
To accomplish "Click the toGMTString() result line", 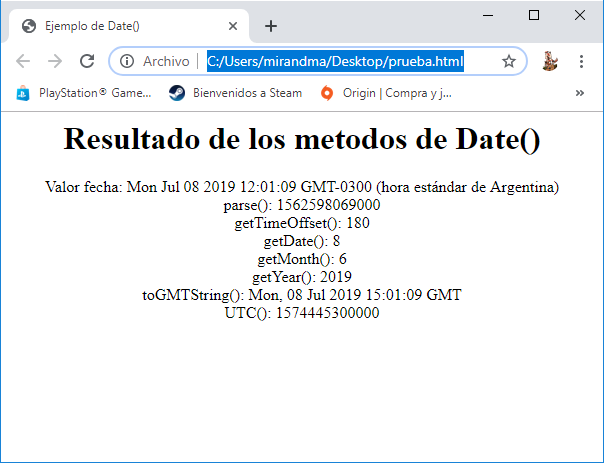I will pos(302,295).
